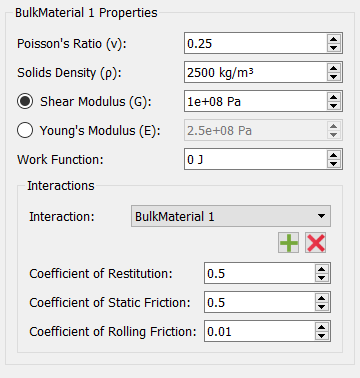360x378 pixels.
Task: Increase Shear Modulus value with up arrow
Action: click(x=333, y=97)
